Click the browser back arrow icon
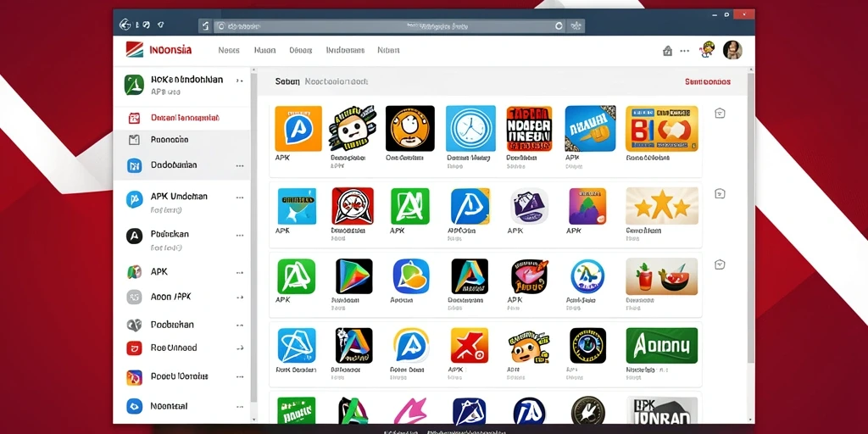This screenshot has height=434, width=868. pos(125,25)
